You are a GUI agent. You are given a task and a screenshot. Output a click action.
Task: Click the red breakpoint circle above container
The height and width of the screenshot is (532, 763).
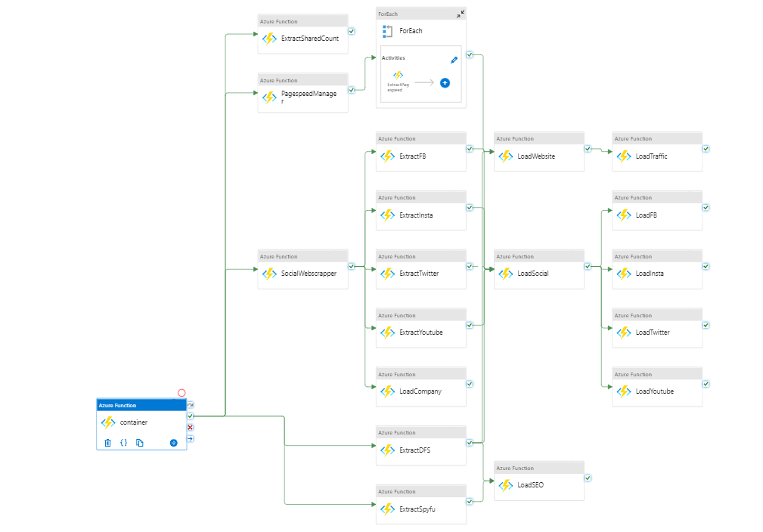click(181, 392)
